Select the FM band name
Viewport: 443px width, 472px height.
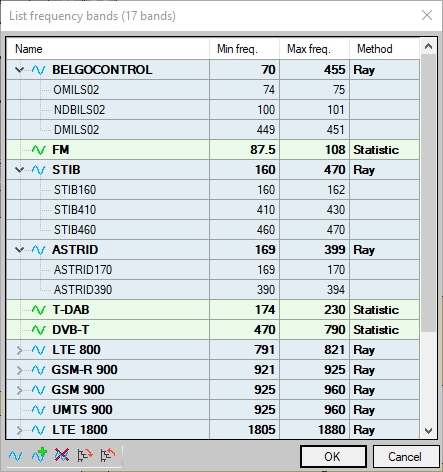(61, 150)
